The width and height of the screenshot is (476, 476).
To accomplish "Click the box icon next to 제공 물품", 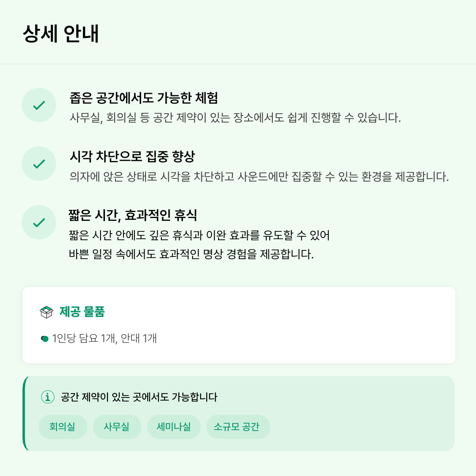I will (46, 312).
